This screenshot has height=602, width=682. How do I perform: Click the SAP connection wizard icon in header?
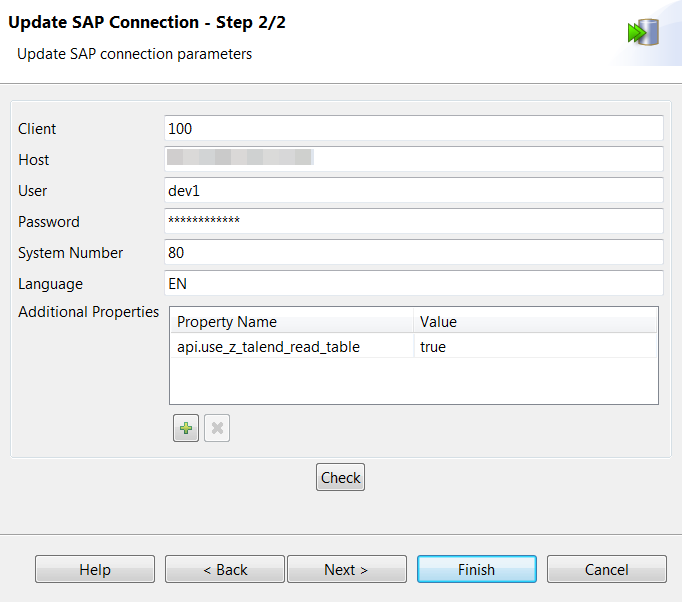642,32
